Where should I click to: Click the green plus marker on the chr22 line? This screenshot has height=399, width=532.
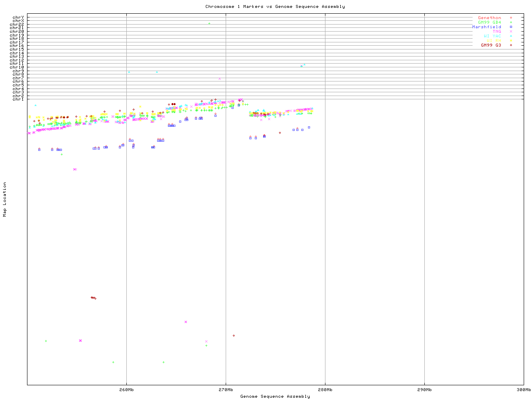pos(209,23)
